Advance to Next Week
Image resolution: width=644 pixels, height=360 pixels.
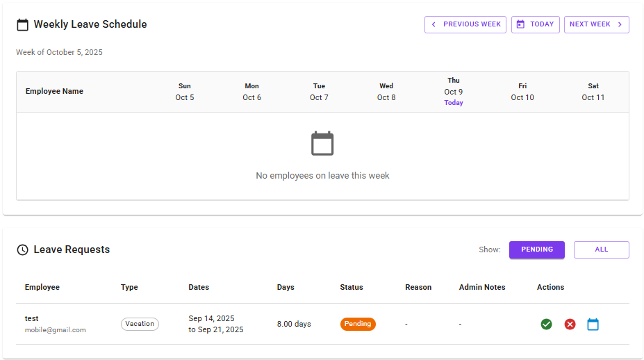(596, 24)
